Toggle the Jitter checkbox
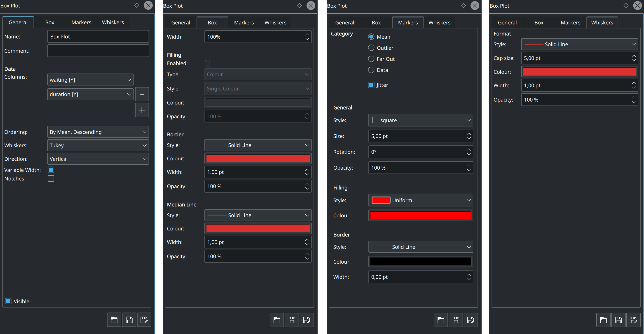 [371, 85]
